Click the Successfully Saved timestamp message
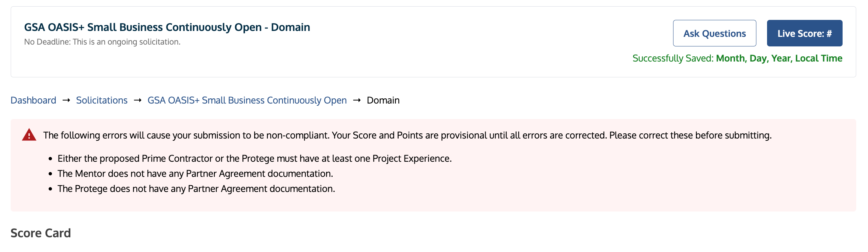The height and width of the screenshot is (252, 868). coord(737,58)
